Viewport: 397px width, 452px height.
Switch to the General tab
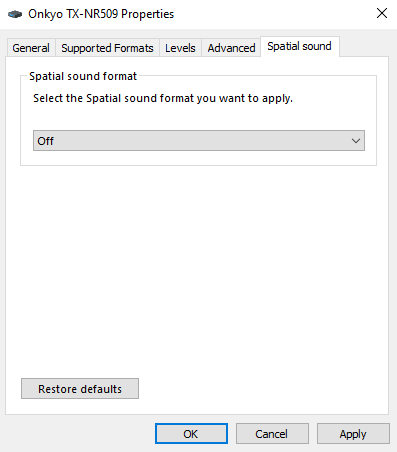[x=31, y=48]
